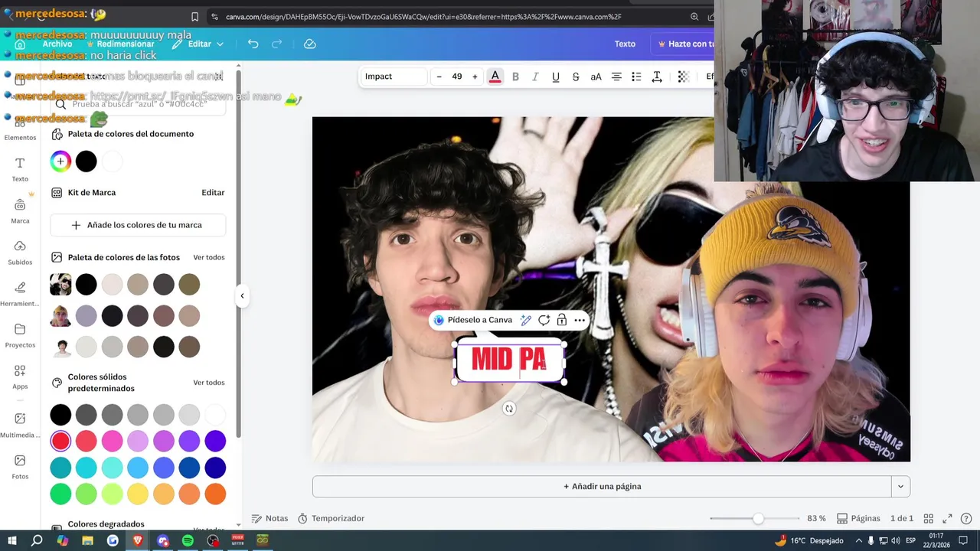Click the rotate handle below text box
Viewport: 980px width, 551px height.
coord(509,409)
